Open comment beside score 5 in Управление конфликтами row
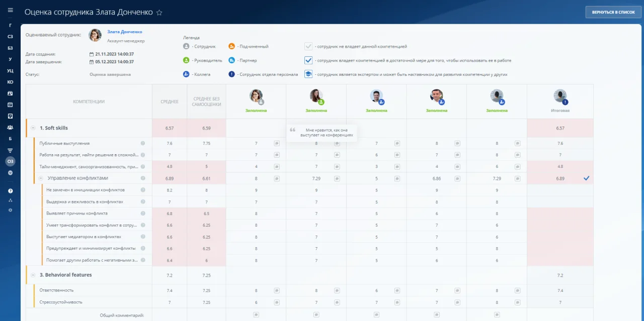This screenshot has width=644, height=321. [397, 178]
